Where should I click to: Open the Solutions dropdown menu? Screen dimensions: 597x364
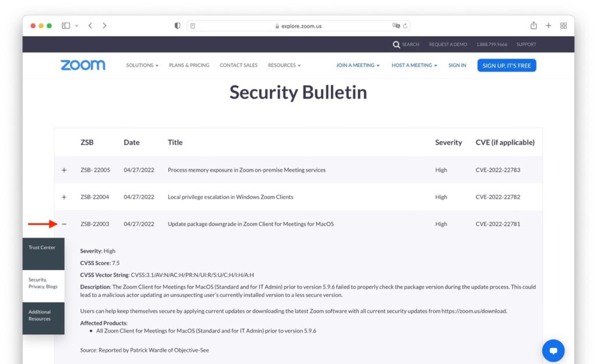click(142, 65)
